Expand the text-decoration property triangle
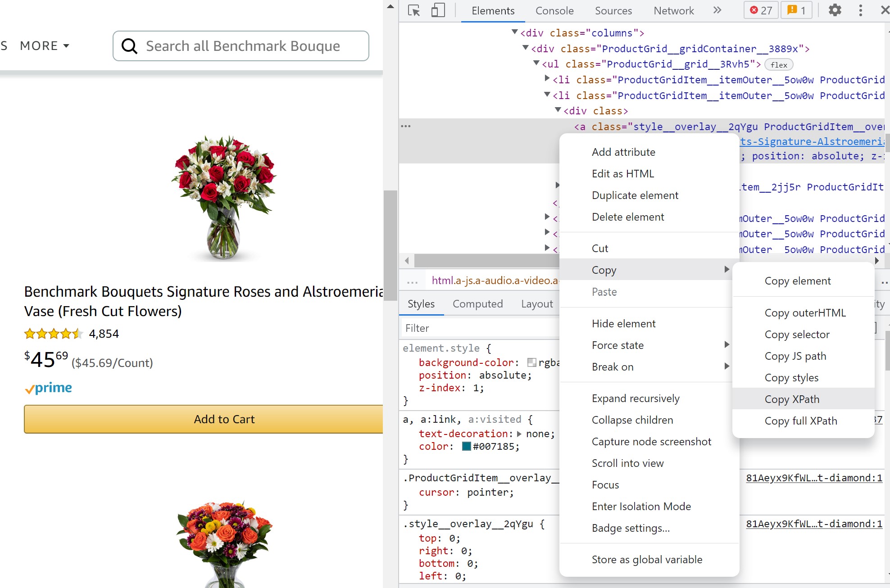Viewport: 890px width, 588px height. [519, 434]
